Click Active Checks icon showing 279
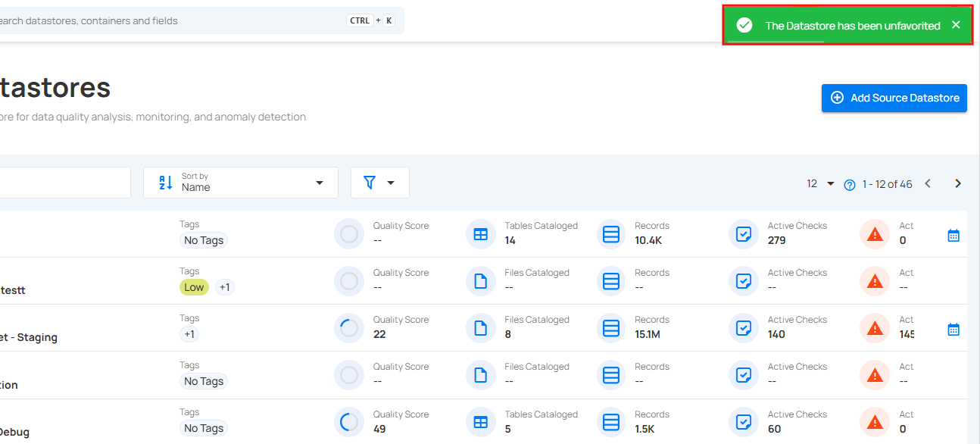980x444 pixels. pyautogui.click(x=744, y=234)
